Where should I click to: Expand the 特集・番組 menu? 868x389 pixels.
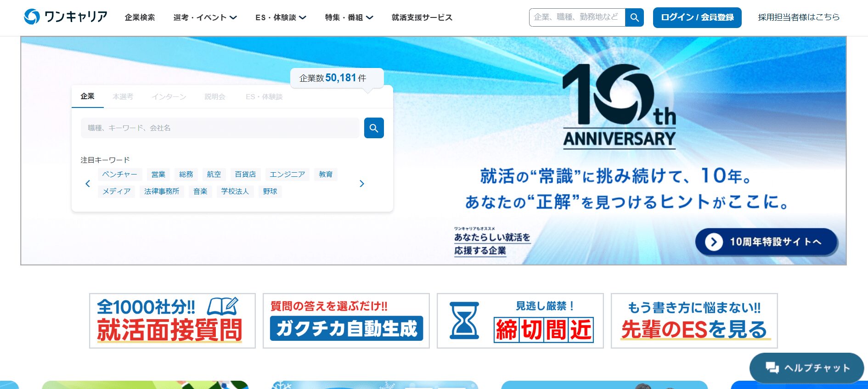click(x=349, y=17)
